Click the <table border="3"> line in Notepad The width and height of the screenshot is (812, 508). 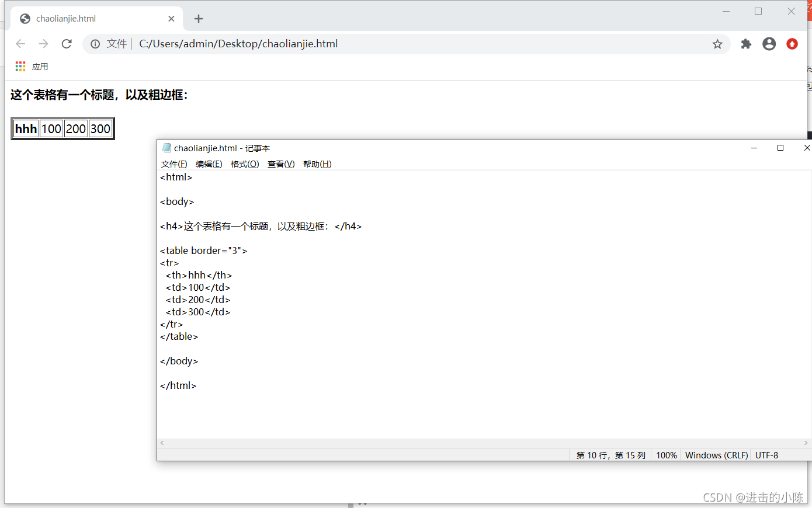203,250
